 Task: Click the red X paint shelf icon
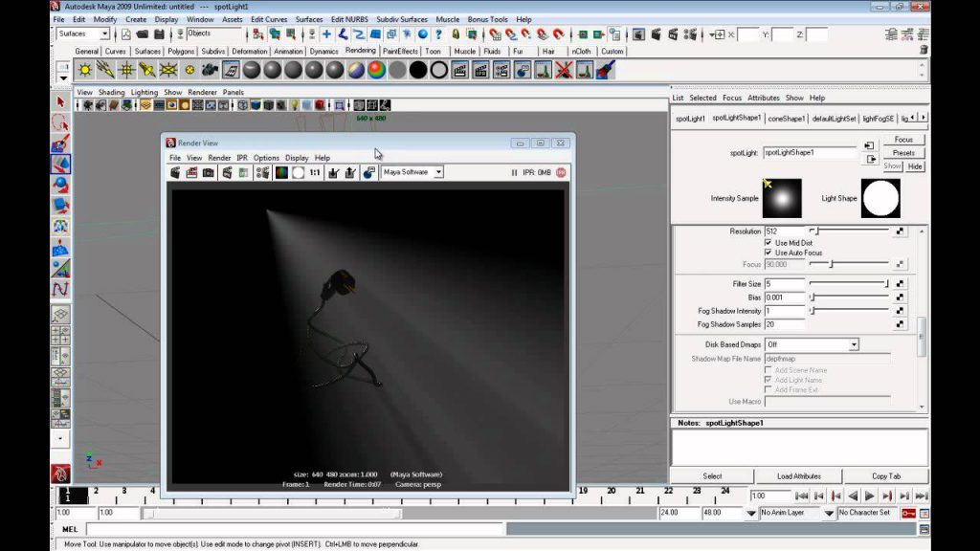(x=564, y=70)
